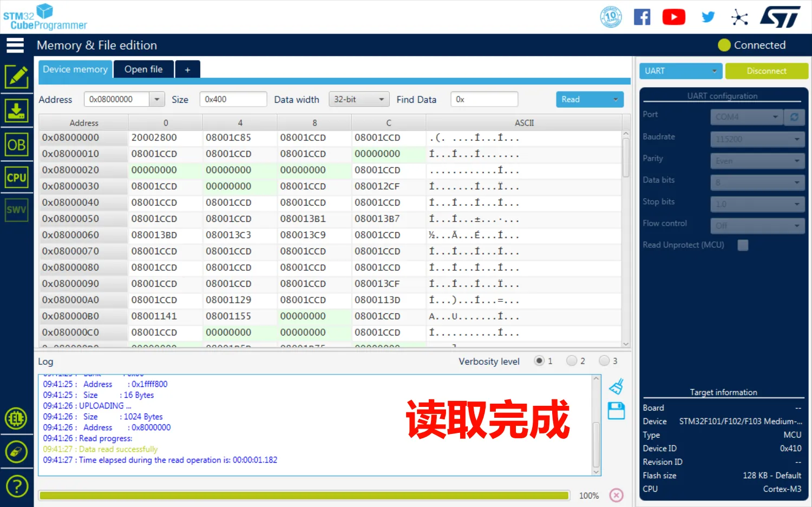Open ST YouTube channel icon

[x=673, y=17]
